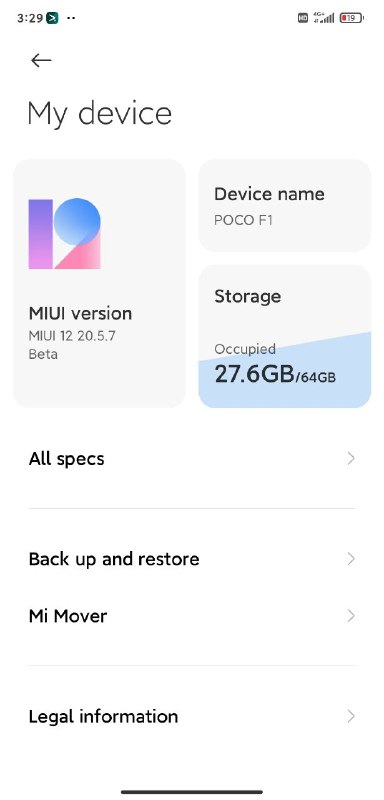Open Legal information
384x800 pixels.
tap(192, 716)
